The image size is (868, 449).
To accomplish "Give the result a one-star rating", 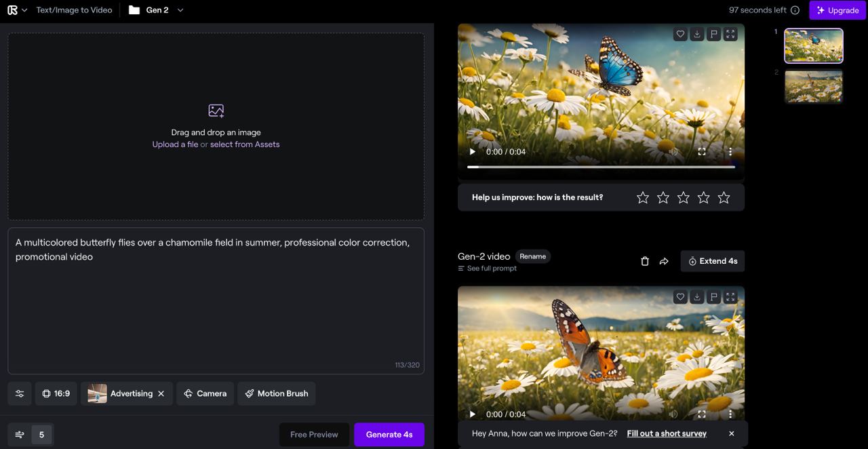I will pos(643,197).
